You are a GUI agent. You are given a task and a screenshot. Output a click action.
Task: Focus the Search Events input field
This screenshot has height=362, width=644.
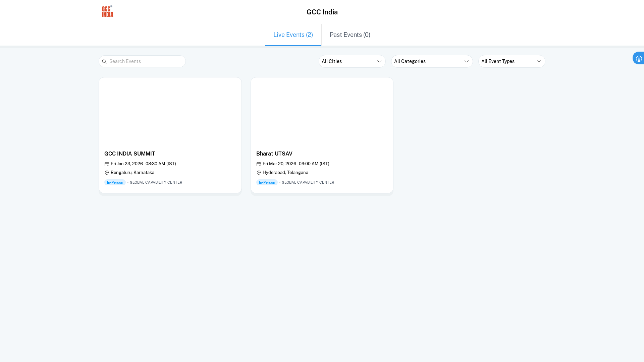tap(142, 61)
